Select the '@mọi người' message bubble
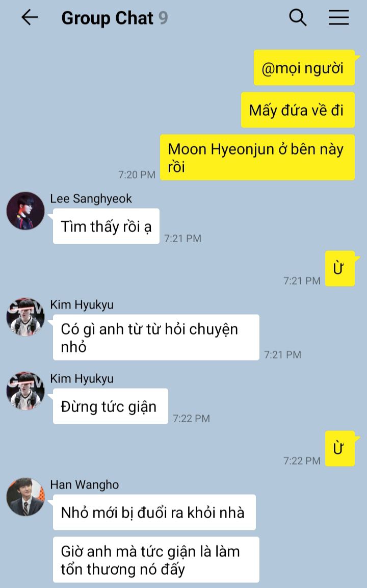This screenshot has height=588, width=367. (x=304, y=68)
